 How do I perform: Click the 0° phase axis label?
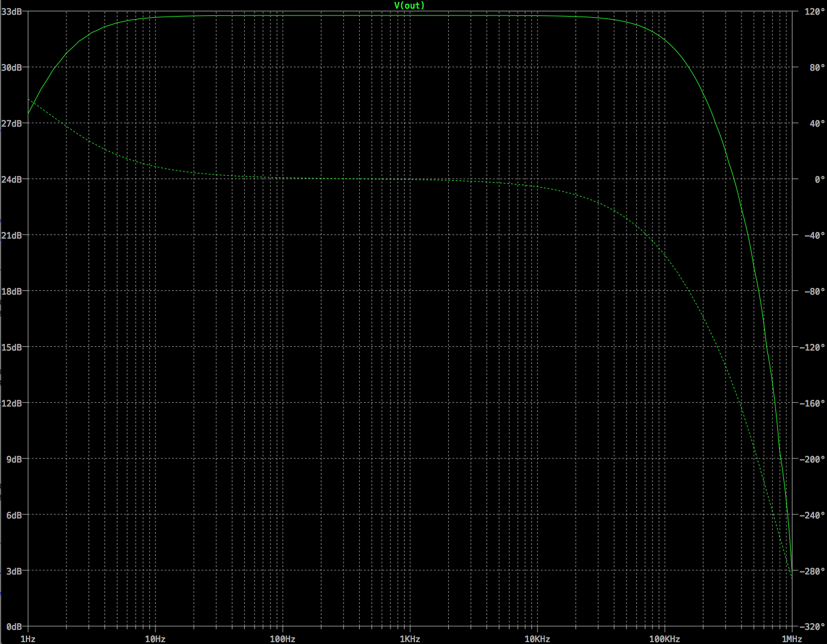[820, 179]
